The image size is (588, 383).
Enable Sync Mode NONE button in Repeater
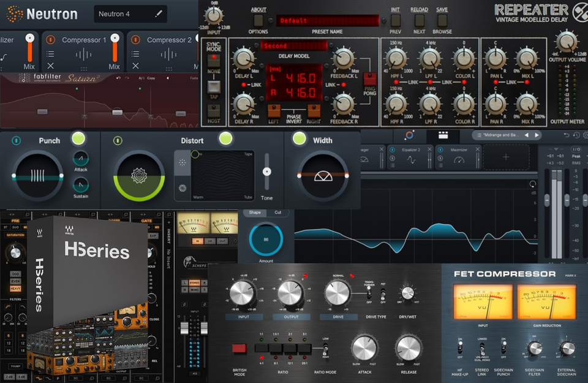point(214,59)
